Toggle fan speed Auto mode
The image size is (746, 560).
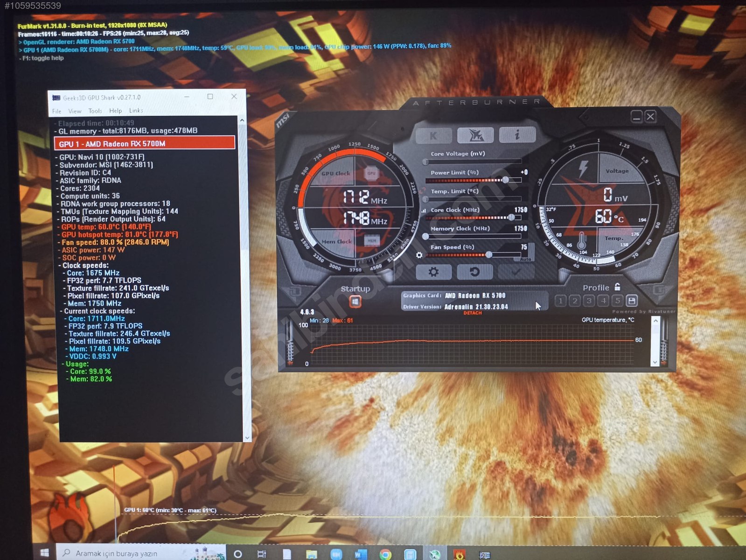(x=526, y=259)
